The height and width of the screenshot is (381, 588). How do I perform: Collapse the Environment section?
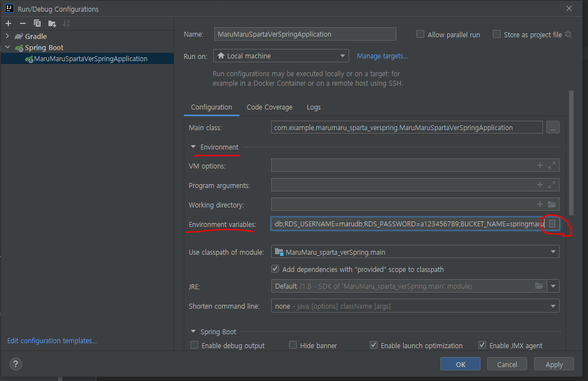193,147
